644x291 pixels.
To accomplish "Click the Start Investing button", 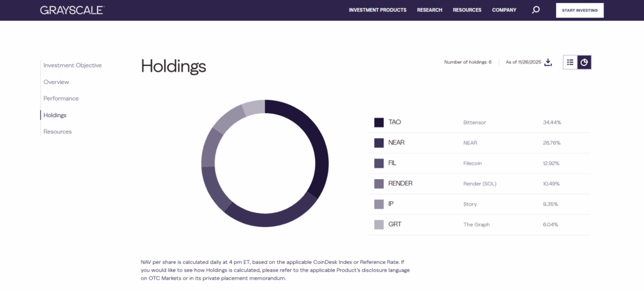I will 579,10.
